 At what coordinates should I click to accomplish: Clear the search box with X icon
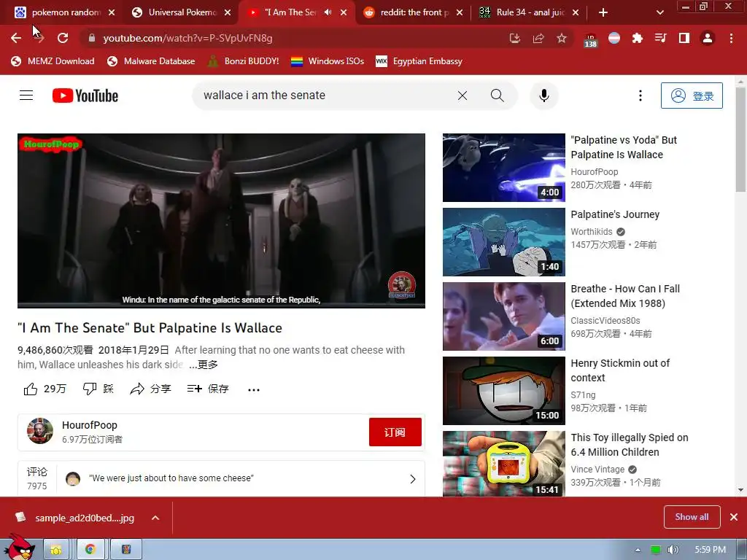click(x=462, y=96)
